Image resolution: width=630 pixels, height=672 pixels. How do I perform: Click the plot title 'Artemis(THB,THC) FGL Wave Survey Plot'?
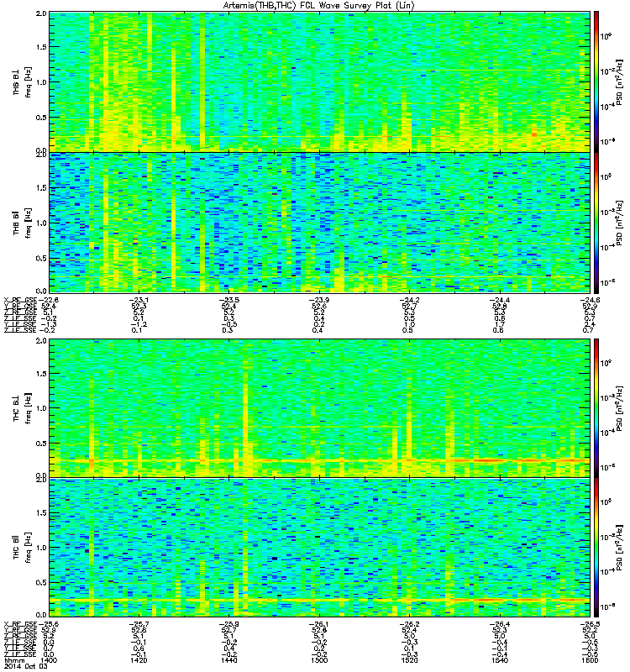319,6
